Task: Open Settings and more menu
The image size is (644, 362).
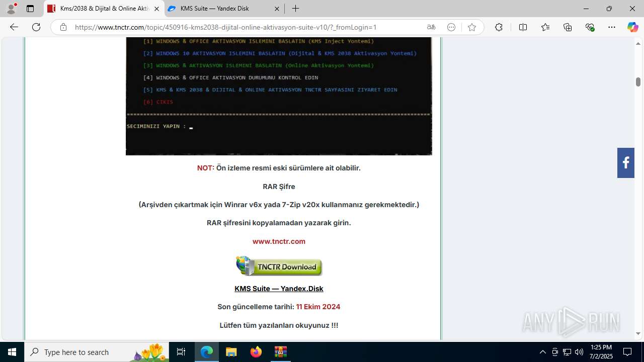Action: 612,27
